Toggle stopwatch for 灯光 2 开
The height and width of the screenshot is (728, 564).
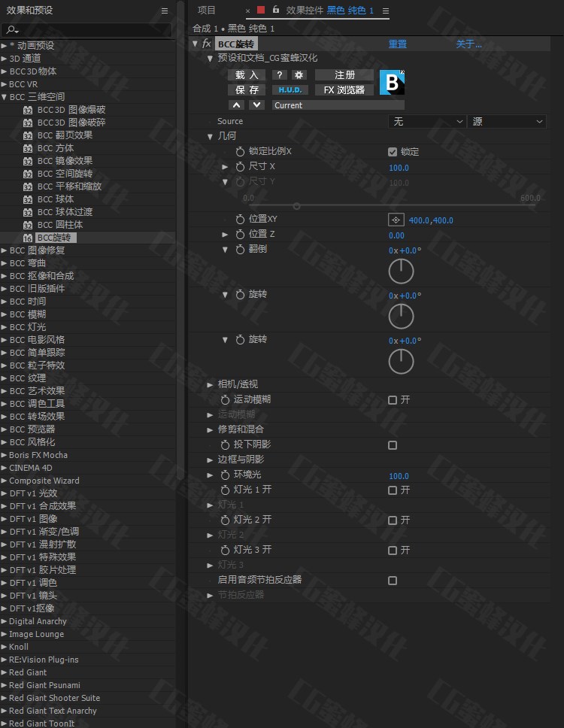225,520
